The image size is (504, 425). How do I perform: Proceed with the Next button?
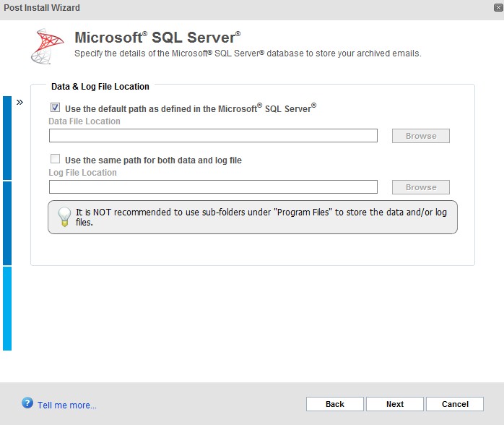click(395, 404)
